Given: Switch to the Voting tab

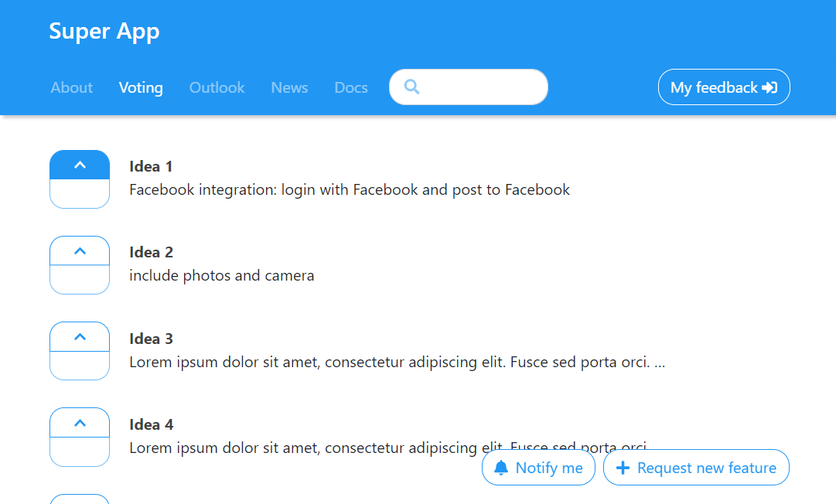Looking at the screenshot, I should coord(141,87).
